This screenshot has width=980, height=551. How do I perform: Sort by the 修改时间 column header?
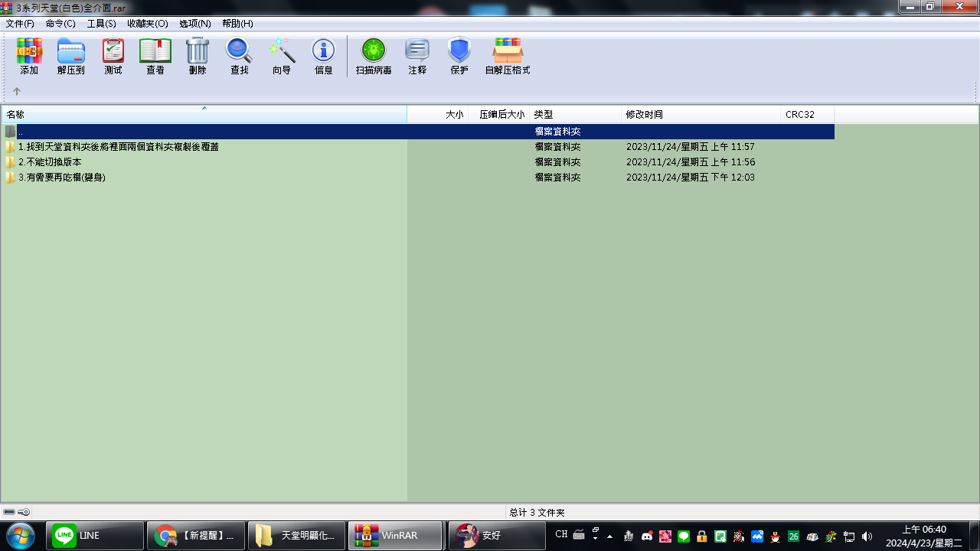[x=701, y=114]
